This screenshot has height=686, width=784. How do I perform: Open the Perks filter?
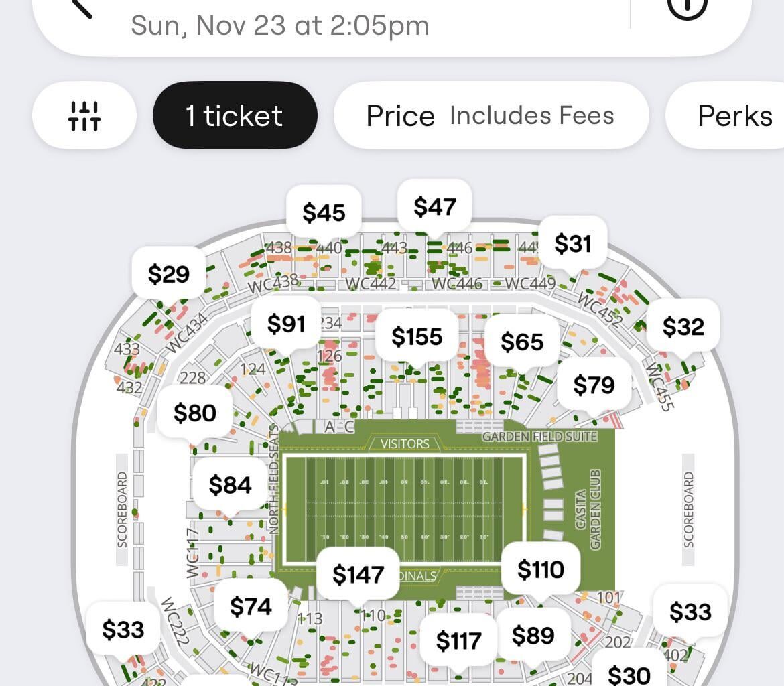click(734, 116)
